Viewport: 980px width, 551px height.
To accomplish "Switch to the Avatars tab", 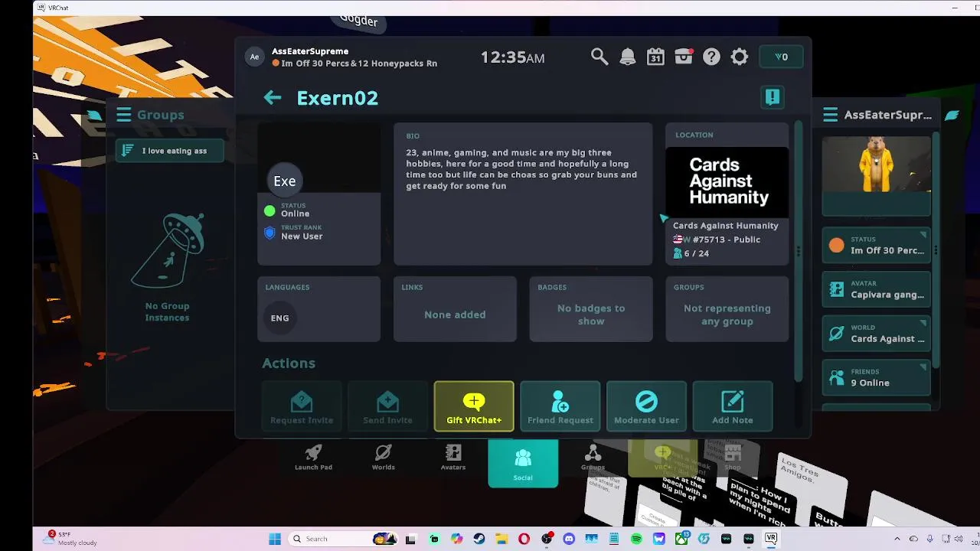I will click(453, 458).
